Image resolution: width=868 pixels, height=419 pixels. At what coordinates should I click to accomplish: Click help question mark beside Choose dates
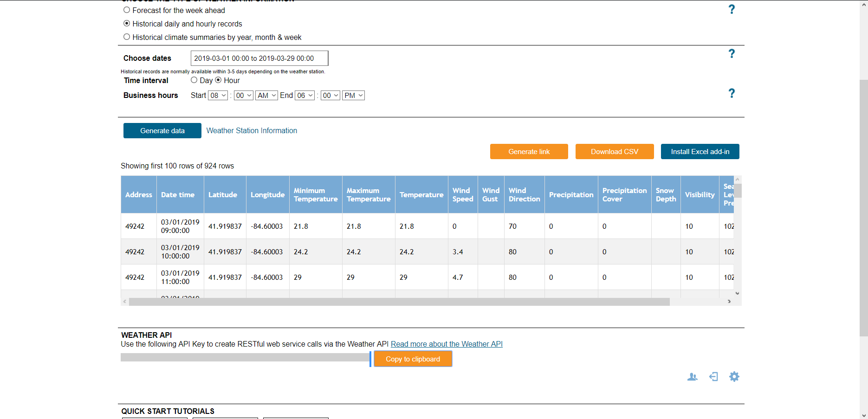(x=732, y=54)
